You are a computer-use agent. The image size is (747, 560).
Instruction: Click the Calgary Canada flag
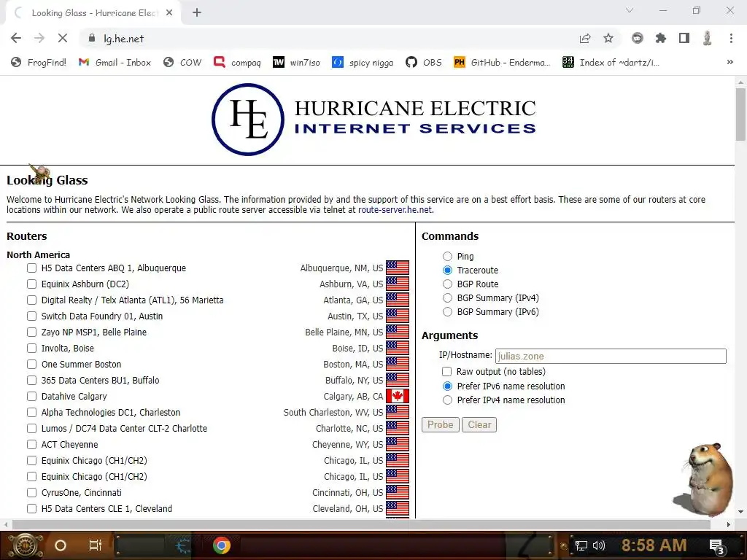click(398, 396)
